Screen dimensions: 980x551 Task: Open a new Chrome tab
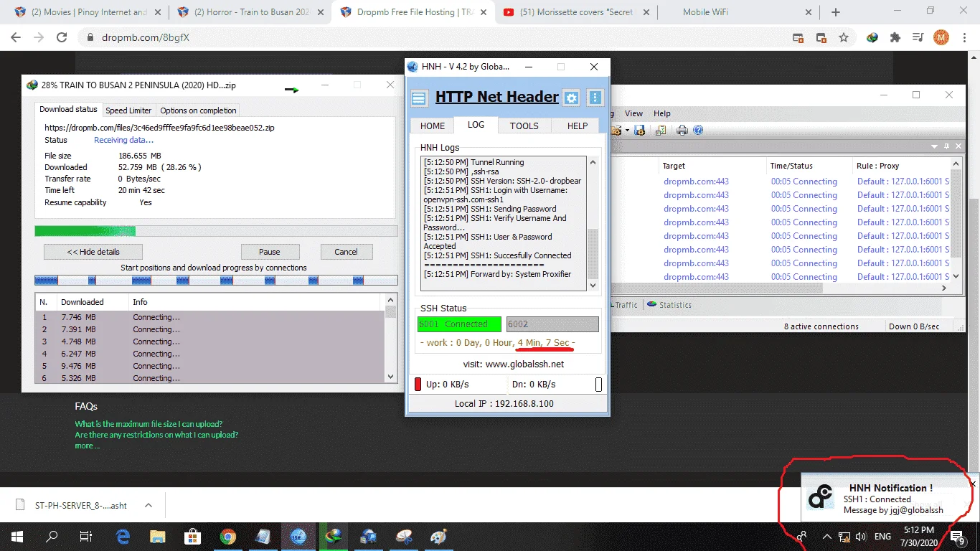tap(836, 12)
